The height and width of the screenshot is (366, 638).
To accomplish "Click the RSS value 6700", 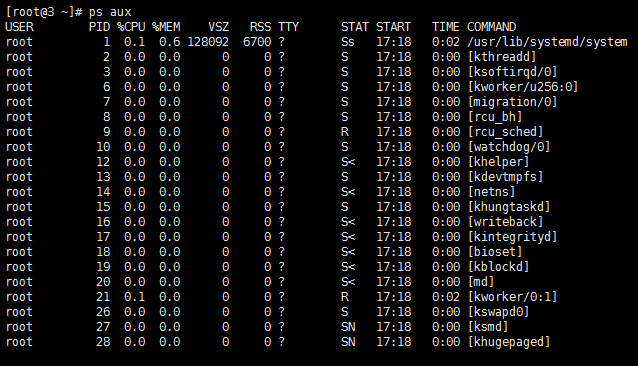I will pyautogui.click(x=257, y=42).
